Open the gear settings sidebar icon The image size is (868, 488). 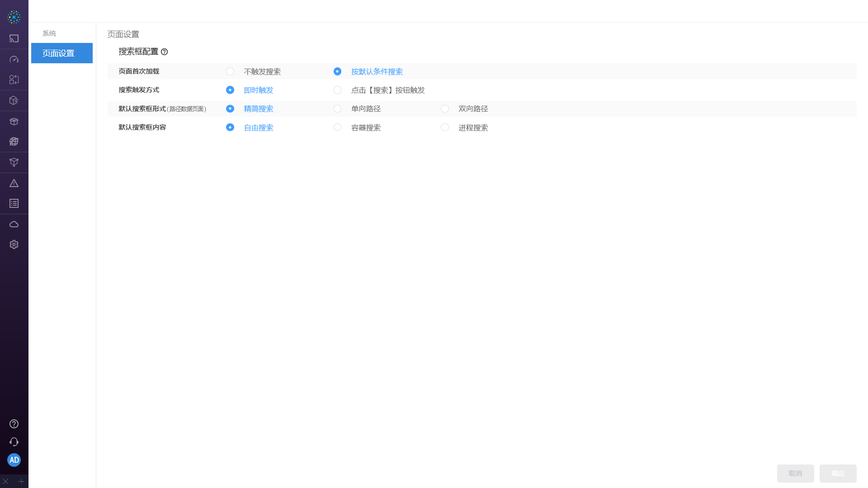tap(14, 244)
